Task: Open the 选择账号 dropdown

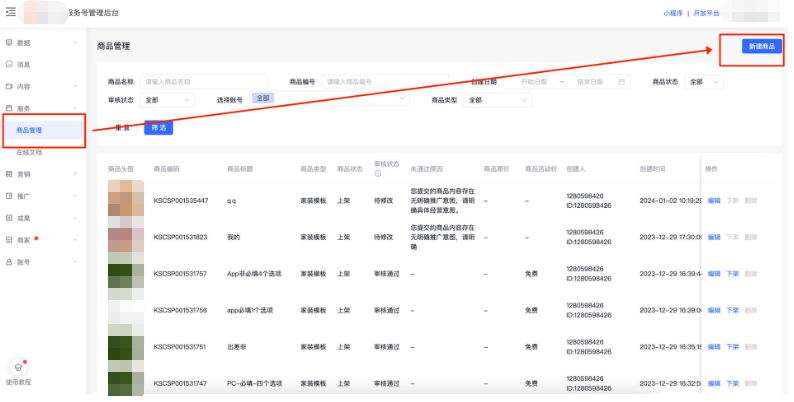Action: (329, 99)
